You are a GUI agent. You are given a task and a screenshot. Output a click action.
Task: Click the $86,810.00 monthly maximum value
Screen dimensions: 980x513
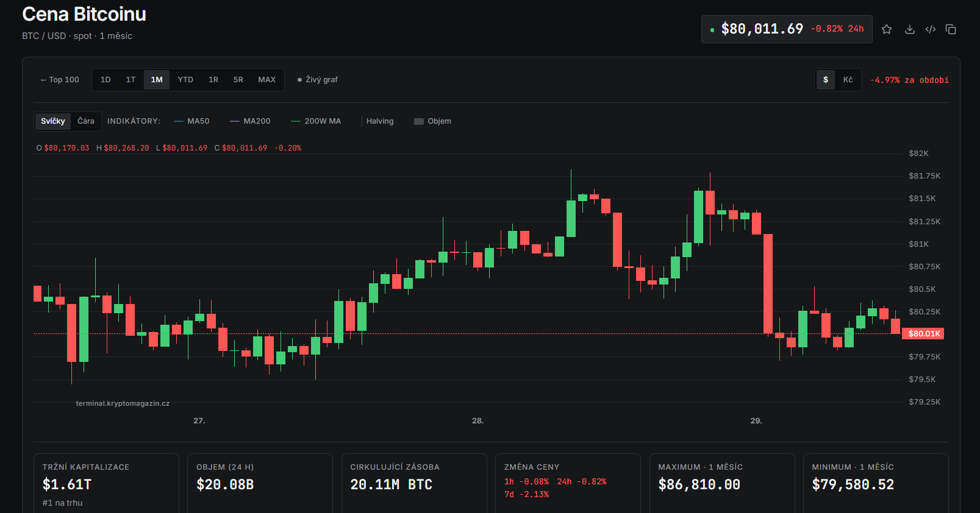click(x=699, y=484)
